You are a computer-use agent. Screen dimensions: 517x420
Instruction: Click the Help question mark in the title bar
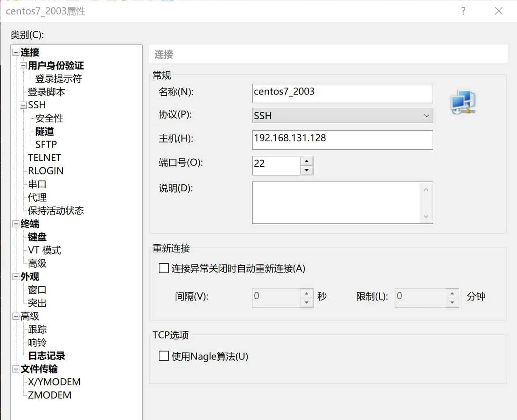pyautogui.click(x=463, y=11)
